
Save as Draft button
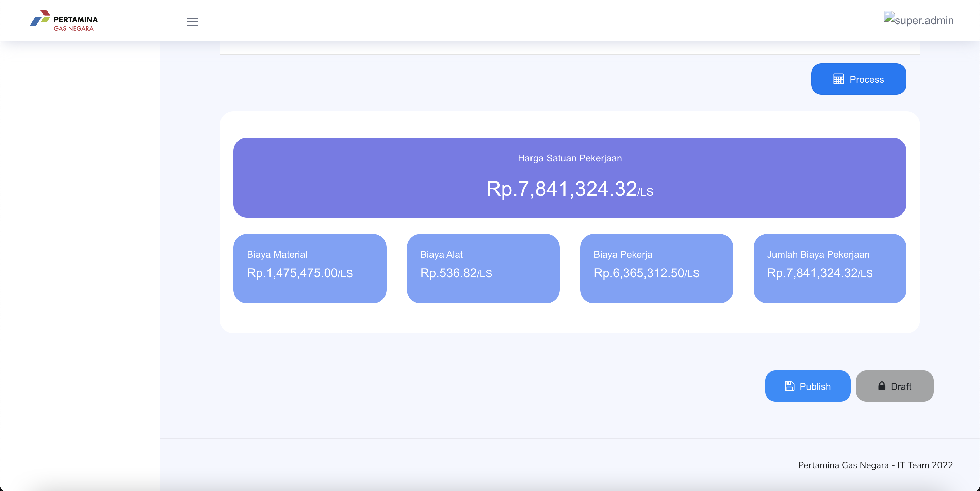pyautogui.click(x=894, y=386)
